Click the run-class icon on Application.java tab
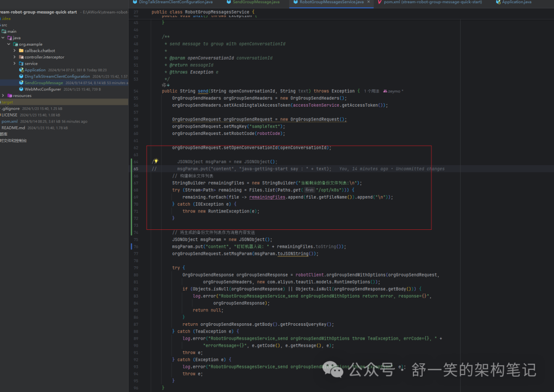Screen dimensions: 554x392 coord(498,2)
